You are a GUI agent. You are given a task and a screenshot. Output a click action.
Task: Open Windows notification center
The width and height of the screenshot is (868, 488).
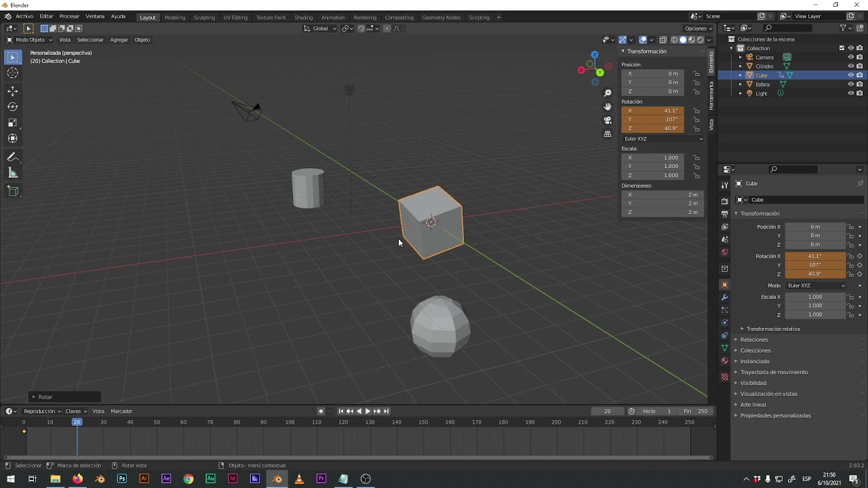pos(854,479)
